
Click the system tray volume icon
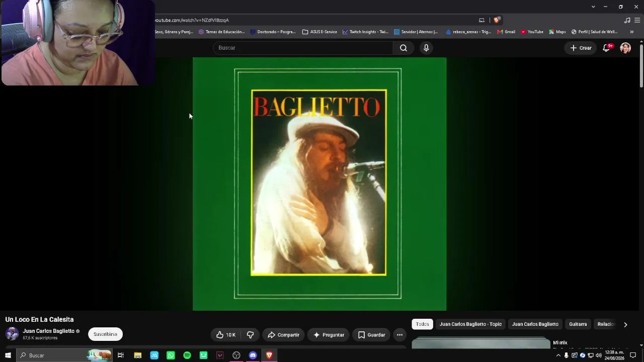[599, 355]
